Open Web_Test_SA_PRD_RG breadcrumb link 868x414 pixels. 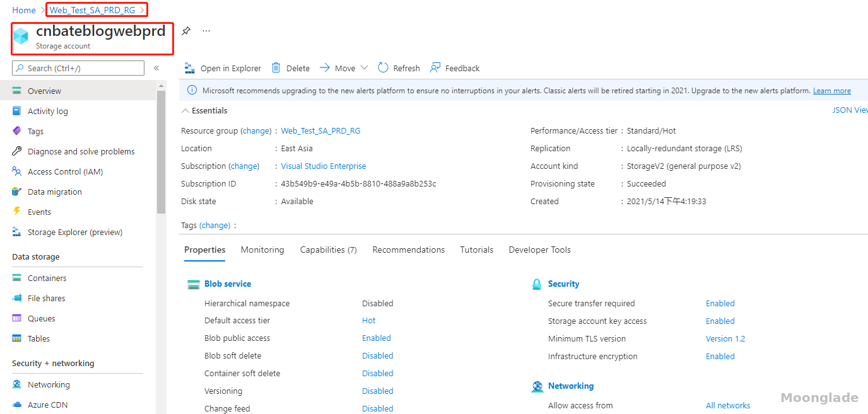[x=92, y=10]
